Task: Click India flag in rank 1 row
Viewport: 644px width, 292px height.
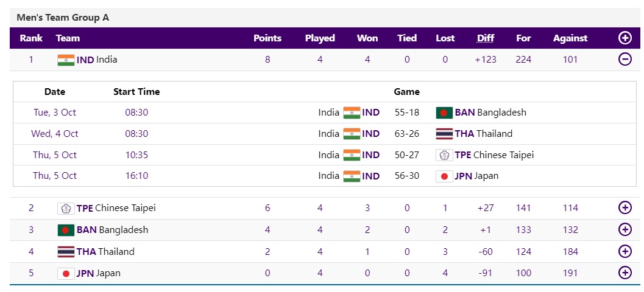Action: [66, 60]
